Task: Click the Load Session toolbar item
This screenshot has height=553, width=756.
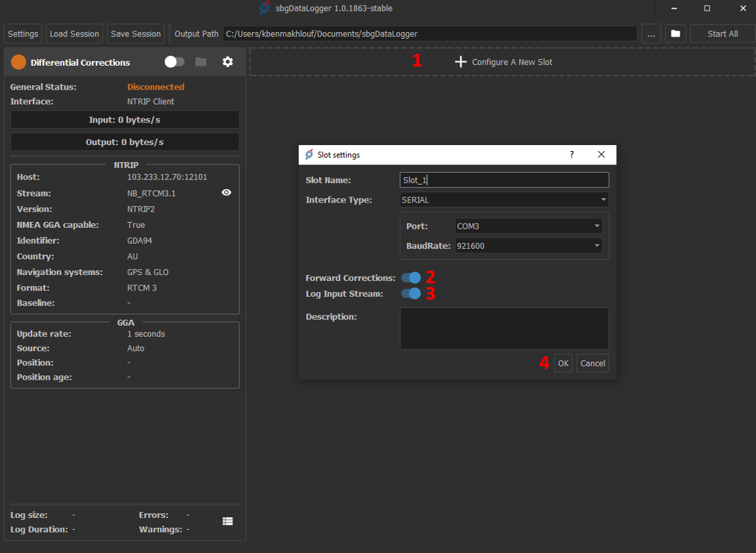Action: [x=74, y=34]
